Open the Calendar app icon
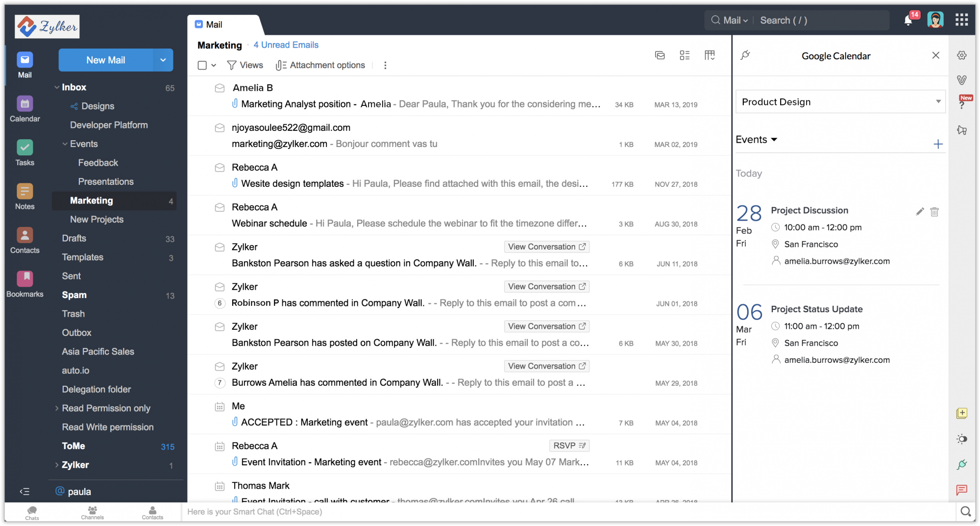 [24, 109]
